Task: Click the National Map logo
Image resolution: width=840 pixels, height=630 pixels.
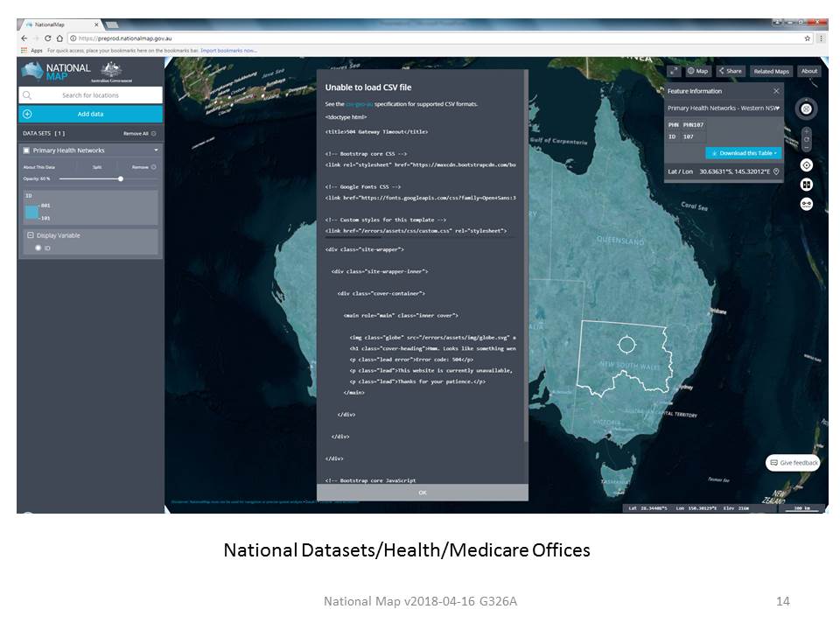Action: click(x=56, y=71)
